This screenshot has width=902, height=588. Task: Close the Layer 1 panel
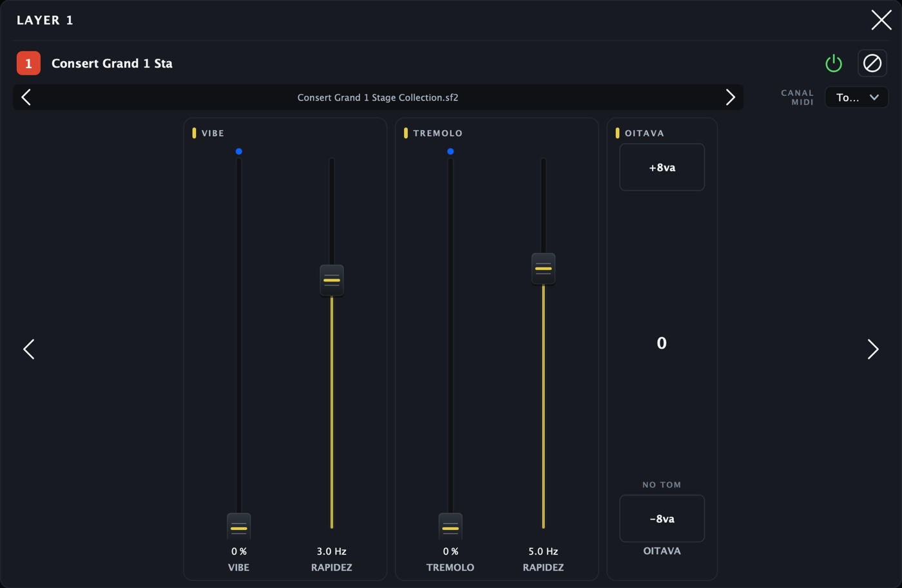pyautogui.click(x=881, y=20)
